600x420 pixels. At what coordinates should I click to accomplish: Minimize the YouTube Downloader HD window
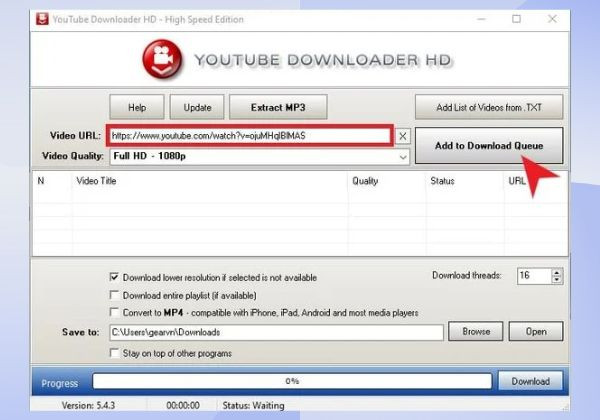click(x=481, y=19)
